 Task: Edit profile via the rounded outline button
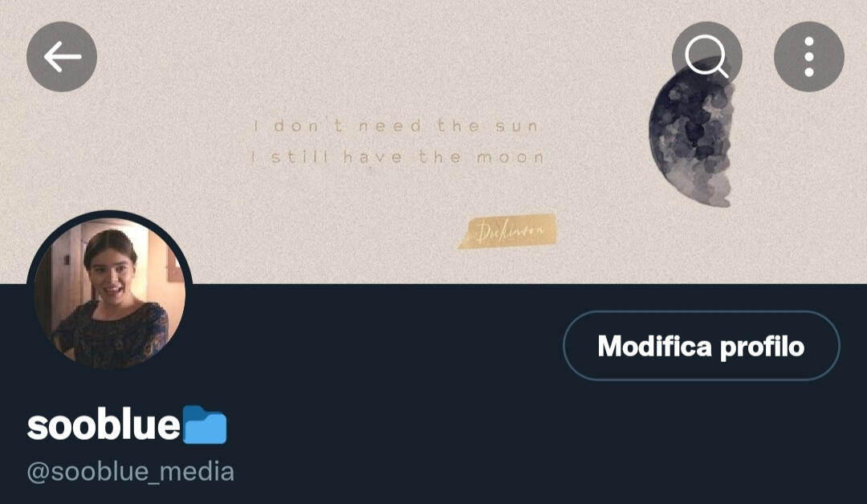pos(701,346)
